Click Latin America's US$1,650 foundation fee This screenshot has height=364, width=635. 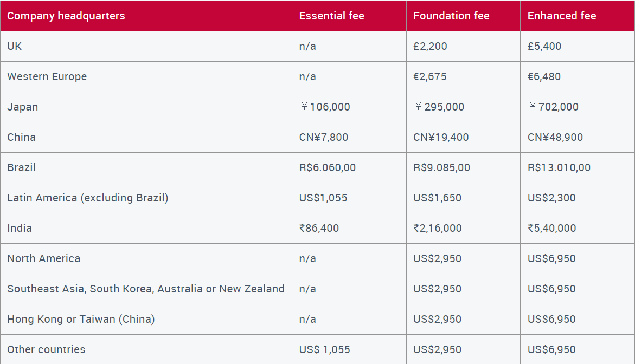coord(437,198)
